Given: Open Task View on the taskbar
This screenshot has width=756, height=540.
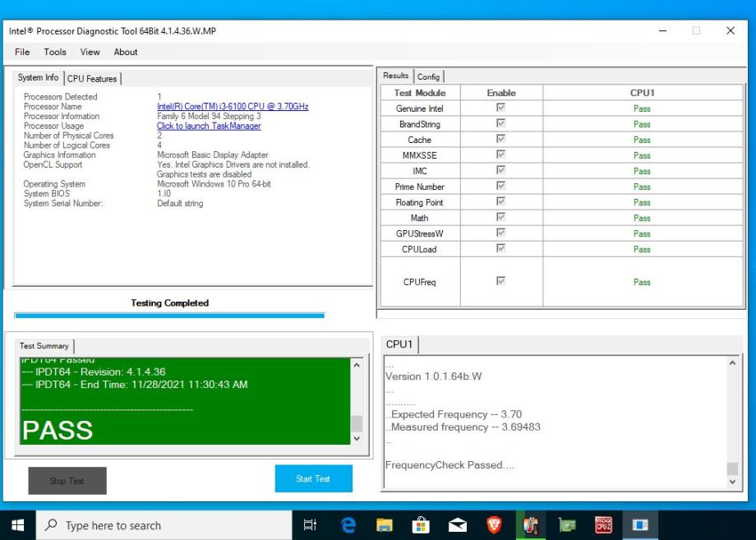Looking at the screenshot, I should tap(310, 524).
